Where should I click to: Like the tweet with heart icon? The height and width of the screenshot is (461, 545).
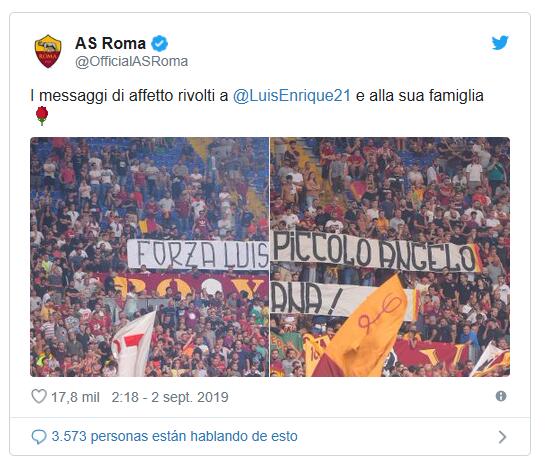[39, 396]
